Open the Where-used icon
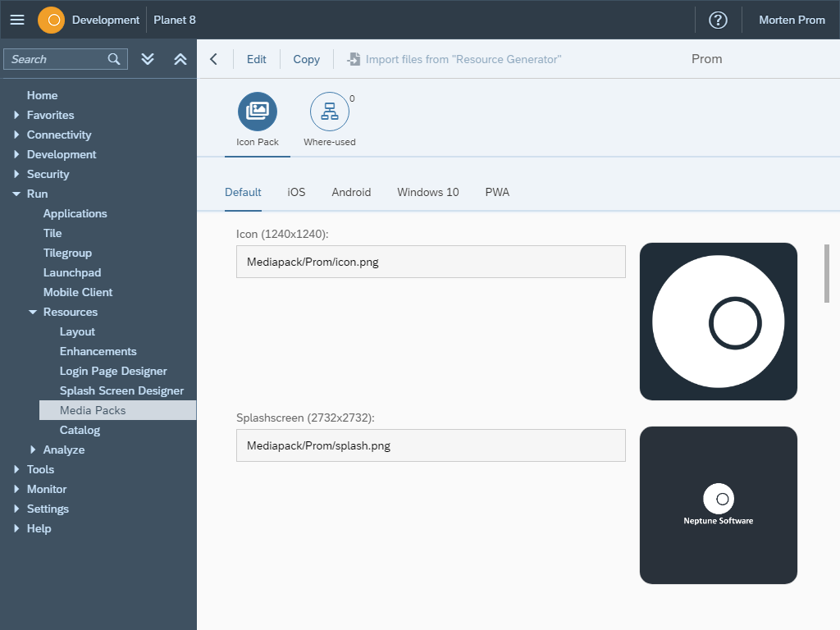Viewport: 840px width, 630px height. coord(330,112)
